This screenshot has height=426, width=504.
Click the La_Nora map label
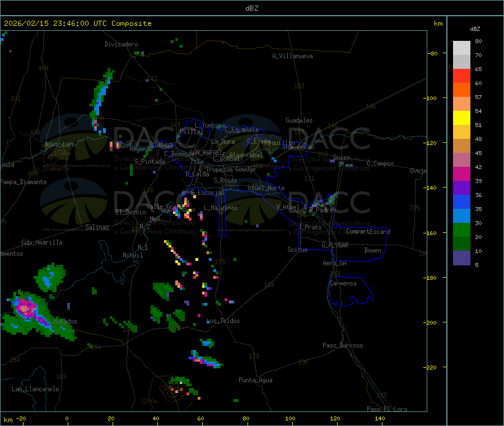pos(223,142)
